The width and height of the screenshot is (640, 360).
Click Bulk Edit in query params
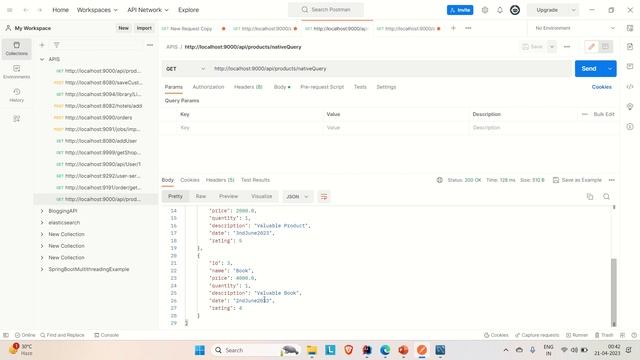pos(604,114)
